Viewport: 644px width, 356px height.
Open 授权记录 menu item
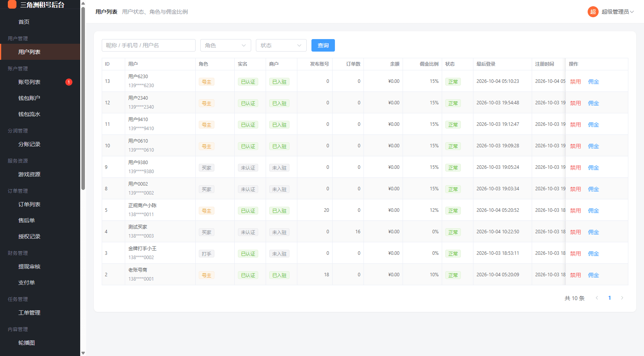(40, 236)
